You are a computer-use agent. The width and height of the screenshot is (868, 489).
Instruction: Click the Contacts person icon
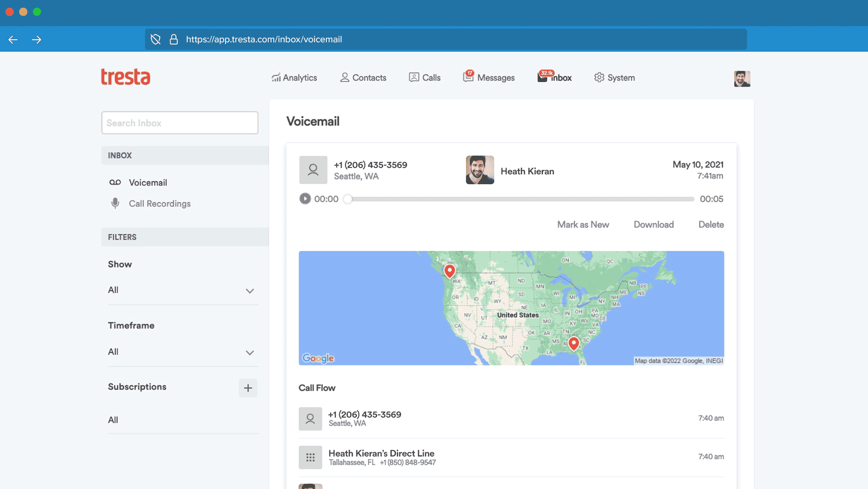[x=344, y=77]
